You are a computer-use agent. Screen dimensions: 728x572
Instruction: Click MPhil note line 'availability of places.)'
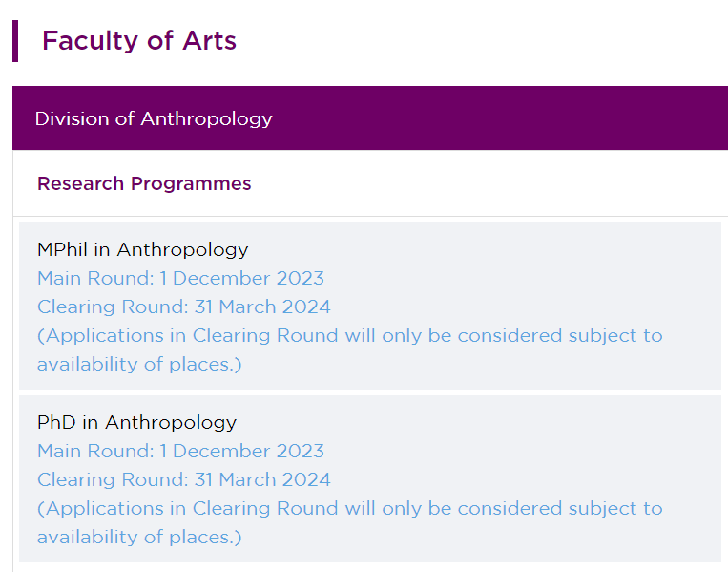tap(139, 364)
